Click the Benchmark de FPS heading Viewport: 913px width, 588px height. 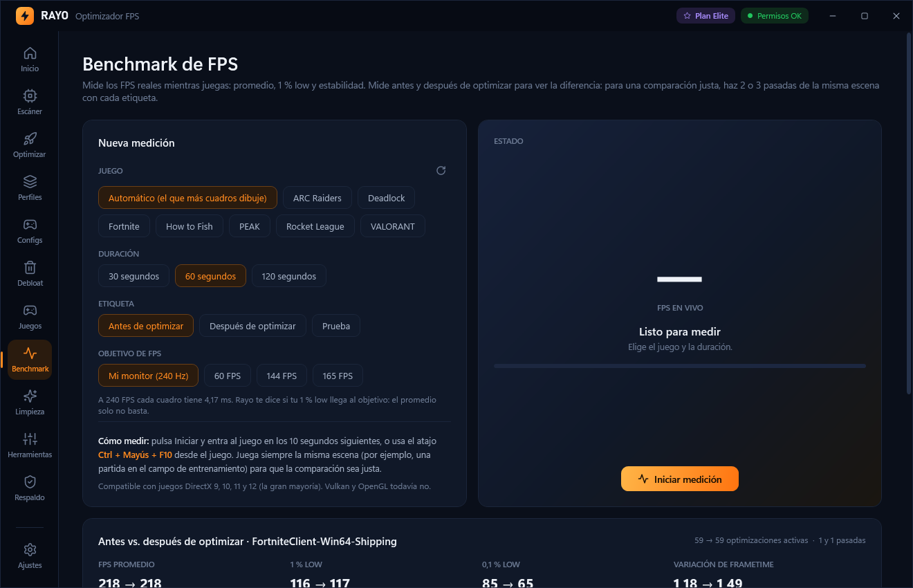pos(160,64)
